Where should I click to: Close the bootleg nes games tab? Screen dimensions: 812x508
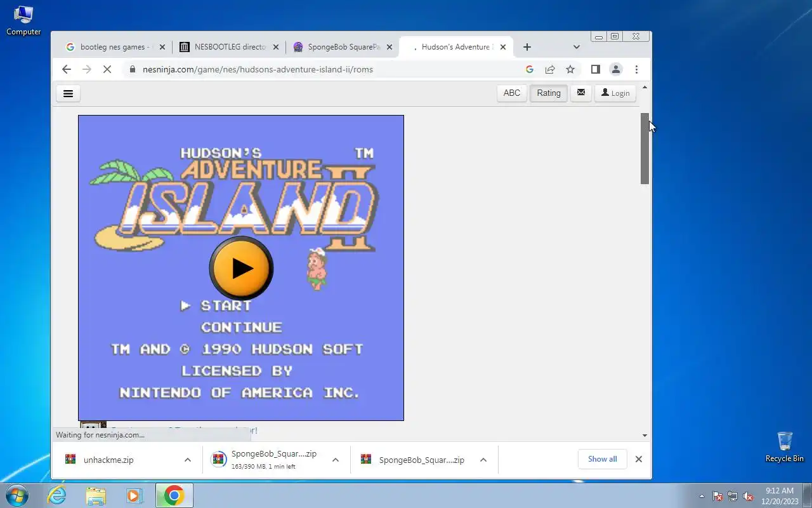point(162,47)
